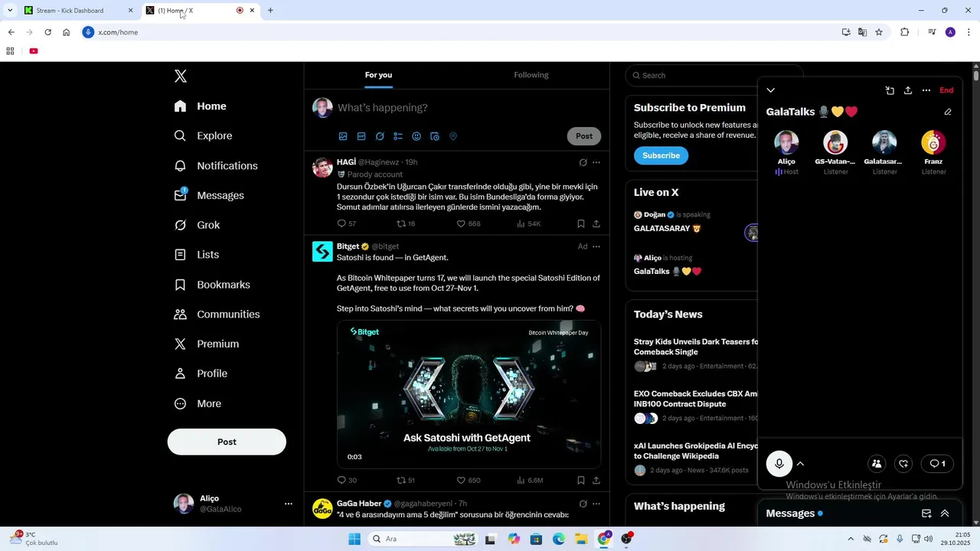This screenshot has width=980, height=551.
Task: Open space comments with 1 reply
Action: (x=937, y=464)
